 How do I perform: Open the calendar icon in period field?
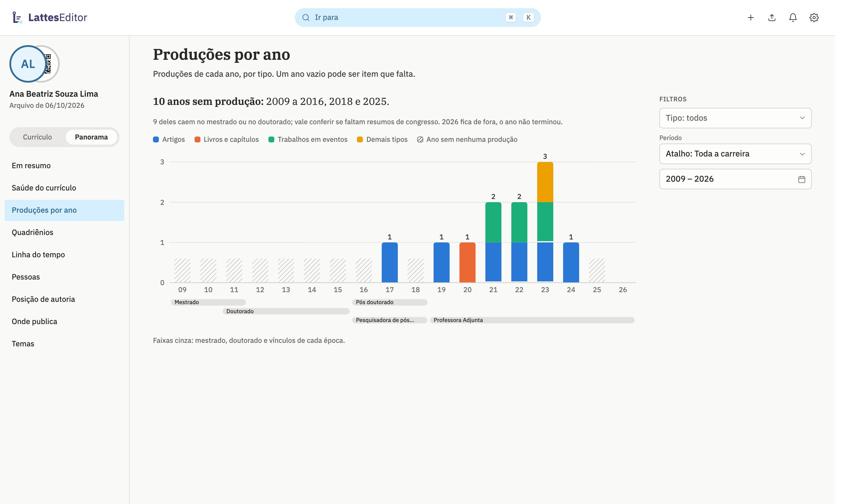pos(802,179)
